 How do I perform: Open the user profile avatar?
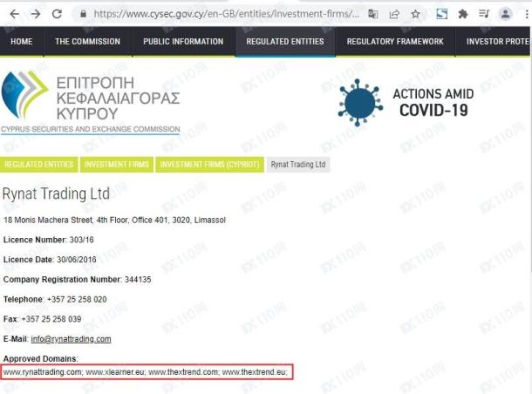click(505, 14)
